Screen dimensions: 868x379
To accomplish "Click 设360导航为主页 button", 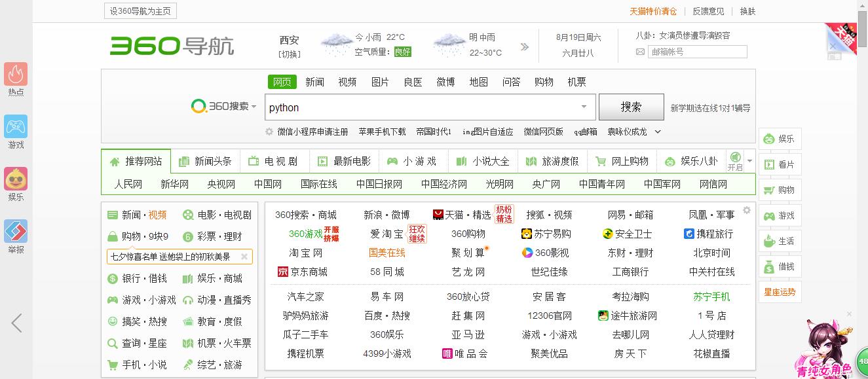I will tap(140, 11).
